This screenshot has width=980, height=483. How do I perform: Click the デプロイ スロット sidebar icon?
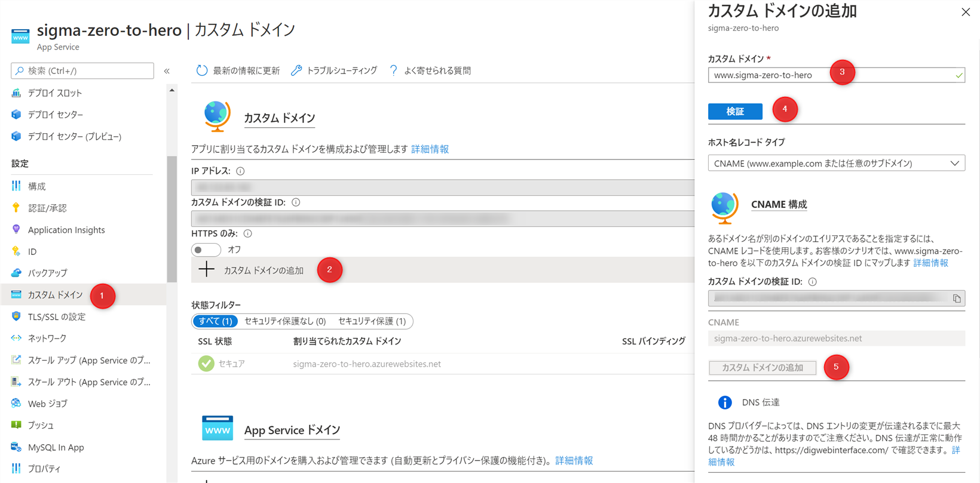[16, 93]
